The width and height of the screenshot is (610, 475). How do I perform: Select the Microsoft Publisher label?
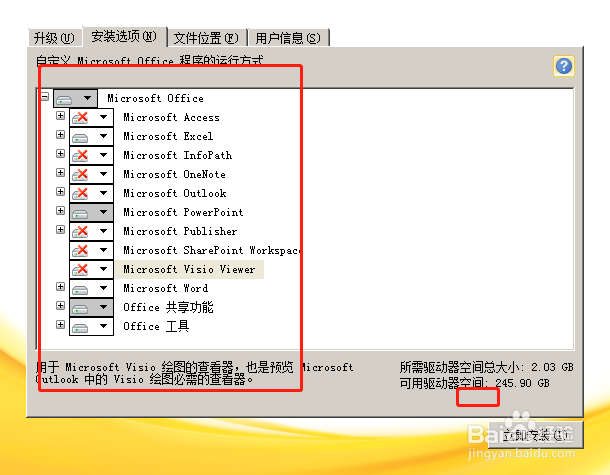180,231
